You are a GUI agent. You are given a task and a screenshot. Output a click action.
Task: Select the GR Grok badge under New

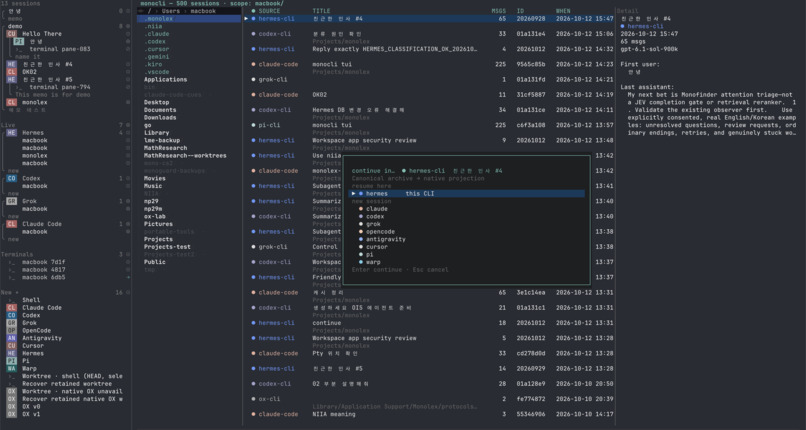[11, 323]
